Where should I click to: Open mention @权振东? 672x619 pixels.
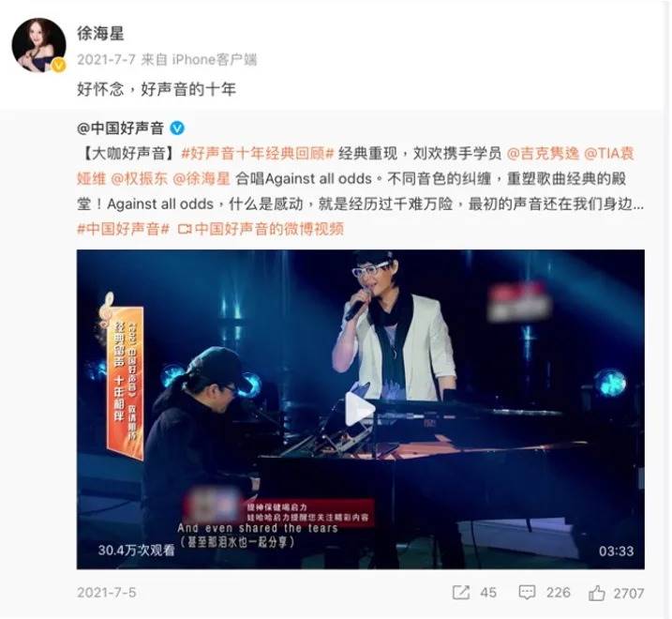tap(140, 178)
